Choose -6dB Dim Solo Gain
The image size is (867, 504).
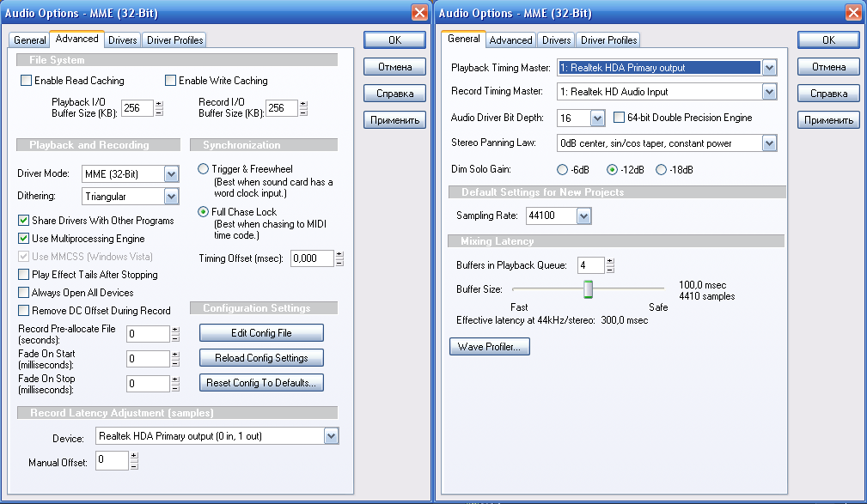562,170
